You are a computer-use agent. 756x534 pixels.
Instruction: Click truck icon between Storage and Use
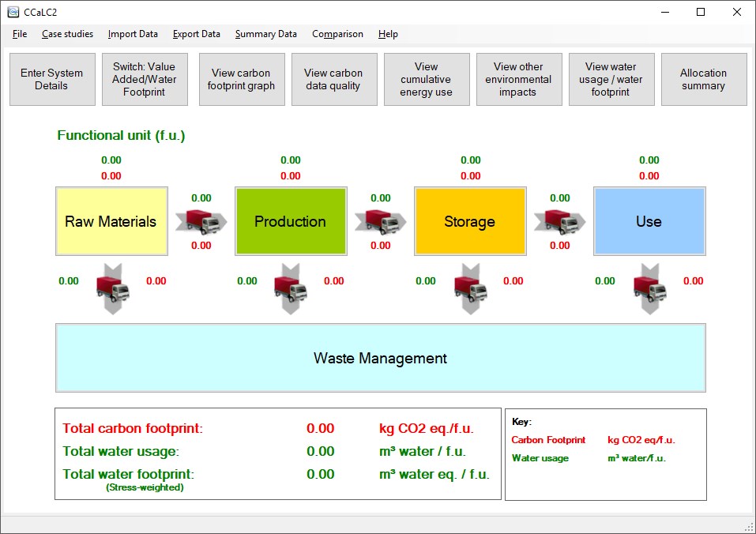coord(560,222)
